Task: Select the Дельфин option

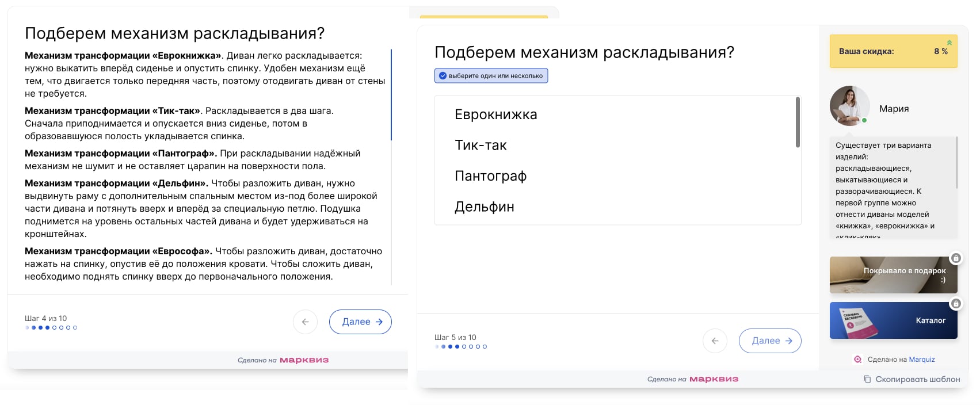Action: click(484, 207)
